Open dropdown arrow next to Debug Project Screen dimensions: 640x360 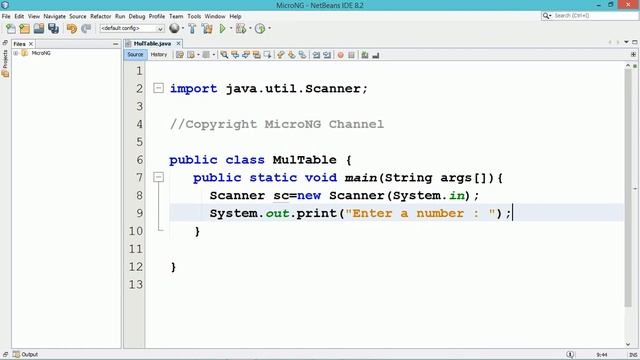(250, 29)
